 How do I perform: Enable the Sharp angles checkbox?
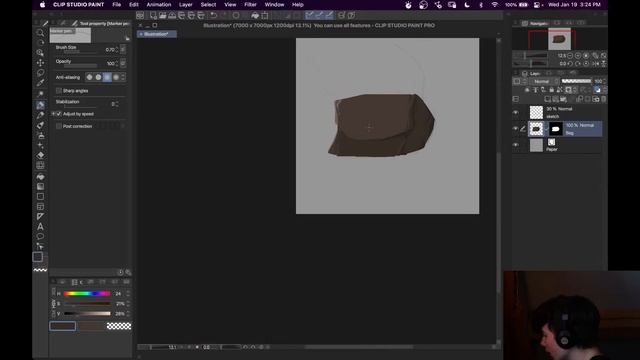point(59,91)
